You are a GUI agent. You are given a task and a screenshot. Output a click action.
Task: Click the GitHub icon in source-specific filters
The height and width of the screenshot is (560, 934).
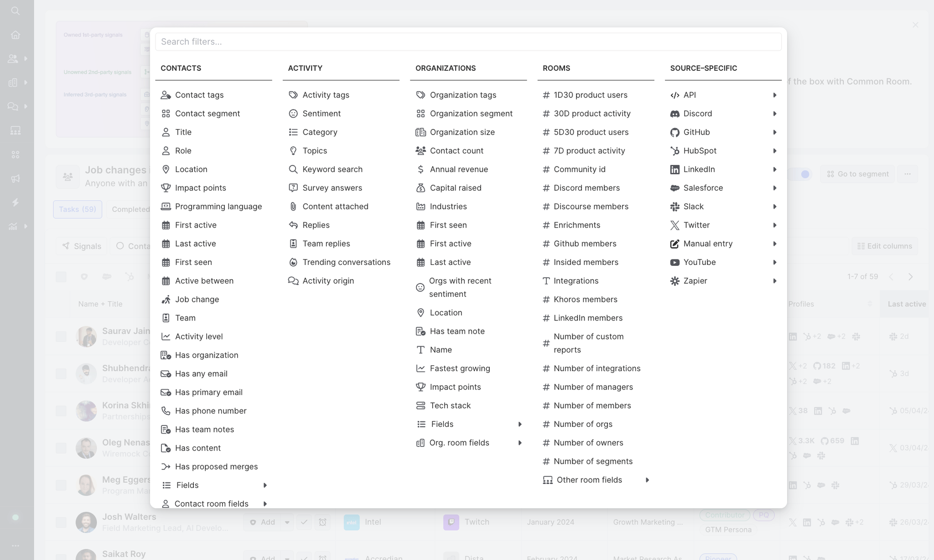click(x=675, y=132)
